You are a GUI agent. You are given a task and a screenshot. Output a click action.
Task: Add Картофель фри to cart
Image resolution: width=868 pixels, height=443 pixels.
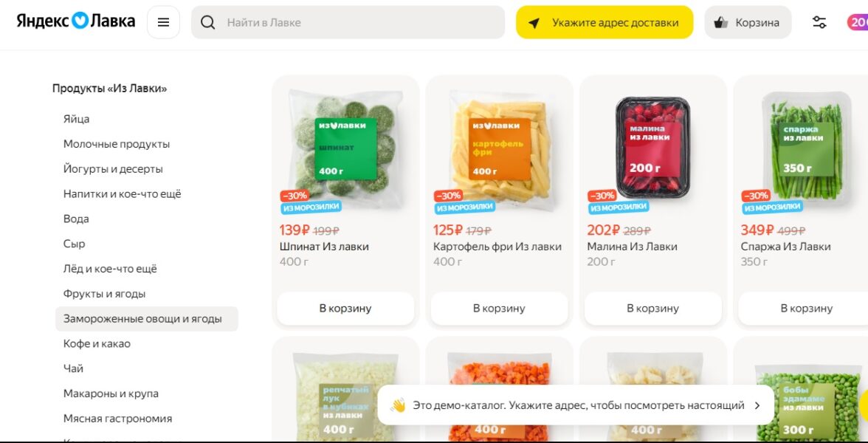click(499, 309)
